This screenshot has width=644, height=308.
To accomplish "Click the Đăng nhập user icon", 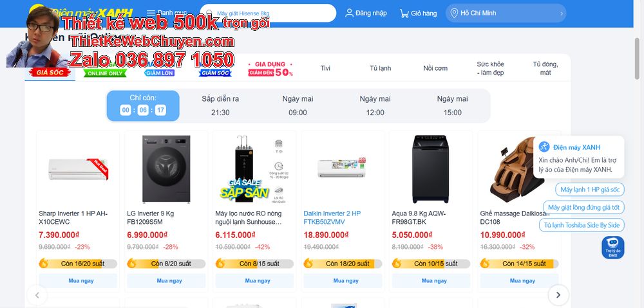I will pyautogui.click(x=349, y=13).
